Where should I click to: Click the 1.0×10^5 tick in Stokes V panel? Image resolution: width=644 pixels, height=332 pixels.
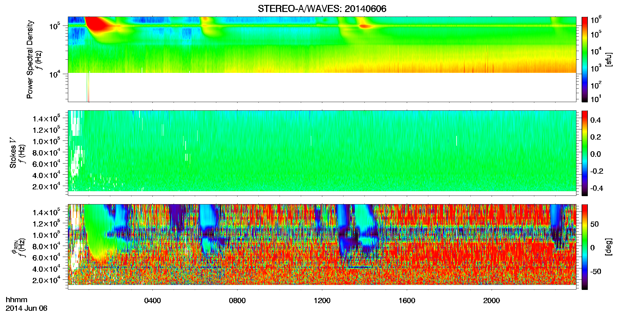[x=46, y=141]
